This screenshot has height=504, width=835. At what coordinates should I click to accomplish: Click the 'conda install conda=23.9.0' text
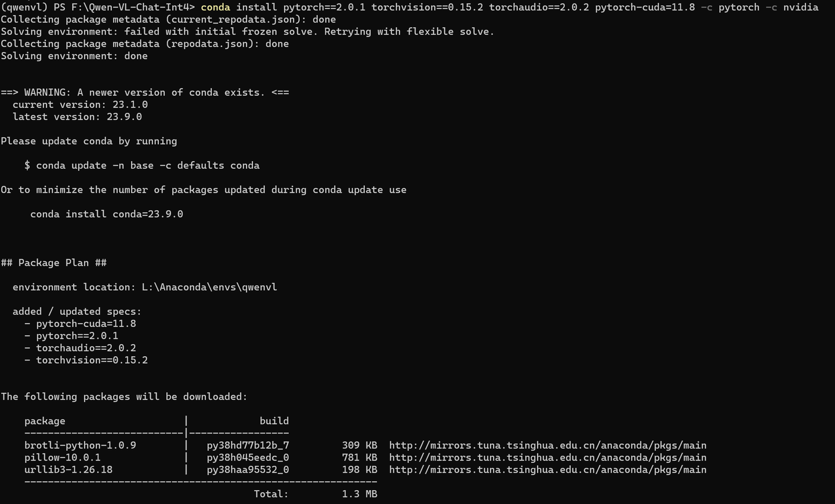coord(107,214)
